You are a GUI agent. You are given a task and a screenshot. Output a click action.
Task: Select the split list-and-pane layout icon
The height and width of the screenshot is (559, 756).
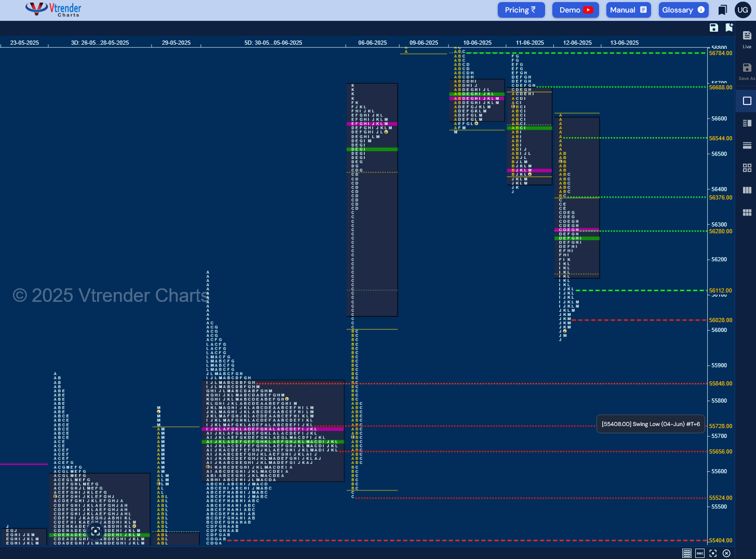coord(747,123)
